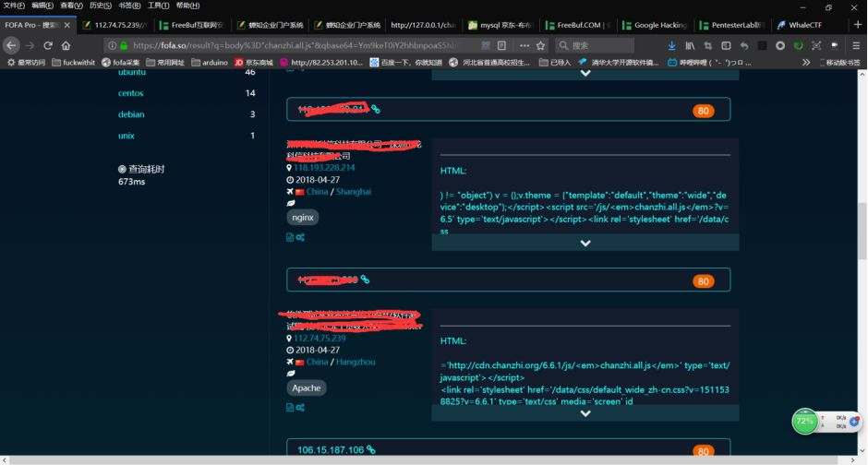The height and width of the screenshot is (465, 868).
Task: Show sidebars icon in toolbar
Action: point(726,45)
